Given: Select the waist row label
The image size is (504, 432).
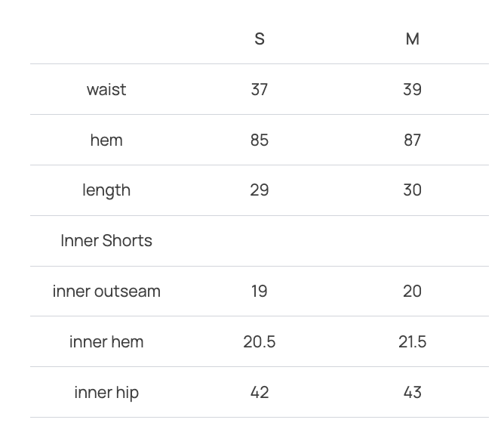Looking at the screenshot, I should [x=106, y=89].
